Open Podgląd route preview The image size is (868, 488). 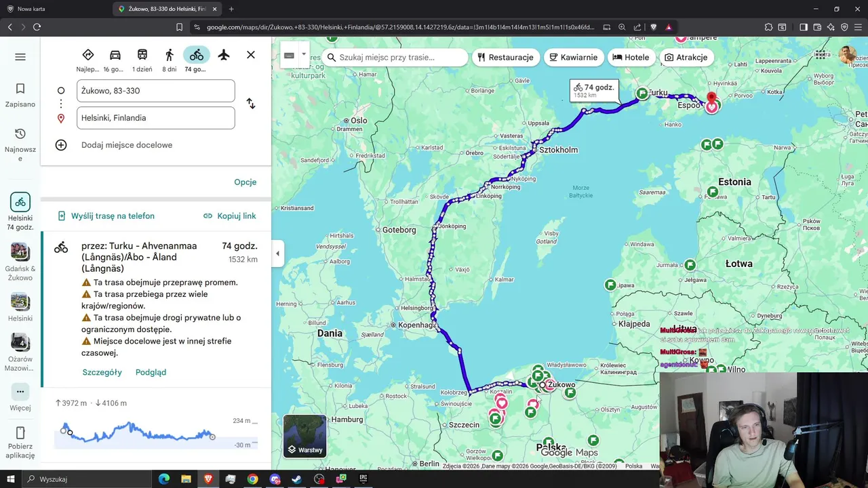click(151, 372)
